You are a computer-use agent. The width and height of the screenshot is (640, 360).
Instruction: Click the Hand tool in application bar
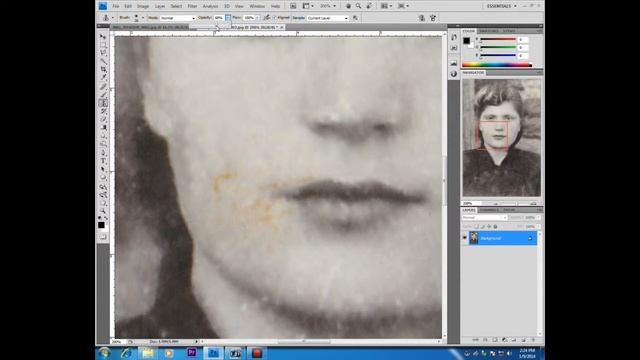348,6
